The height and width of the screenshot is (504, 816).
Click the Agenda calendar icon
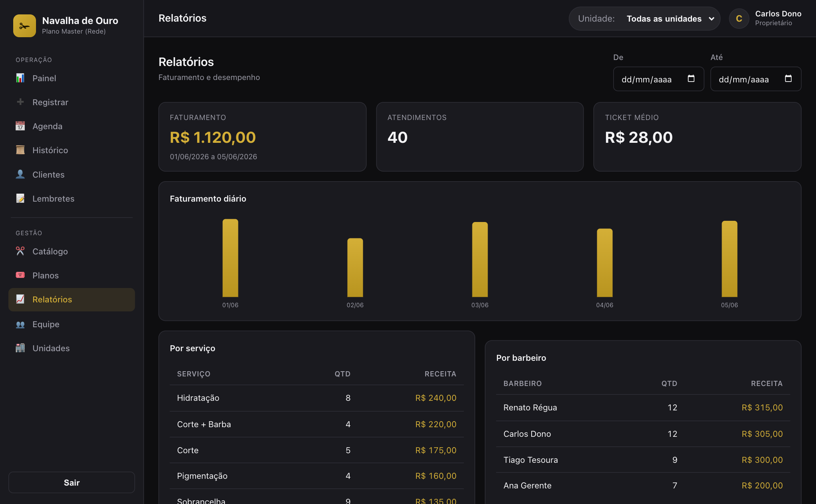click(x=20, y=126)
